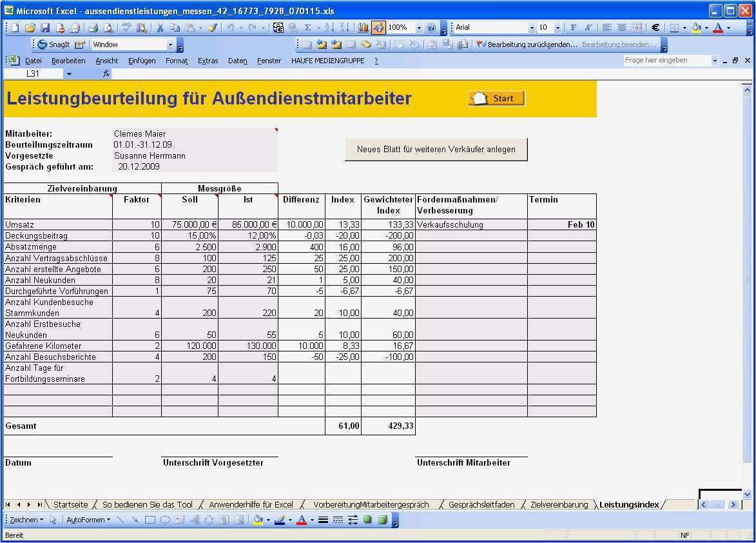Open the font size dropdown
Image resolution: width=756 pixels, height=543 pixels.
tap(558, 28)
